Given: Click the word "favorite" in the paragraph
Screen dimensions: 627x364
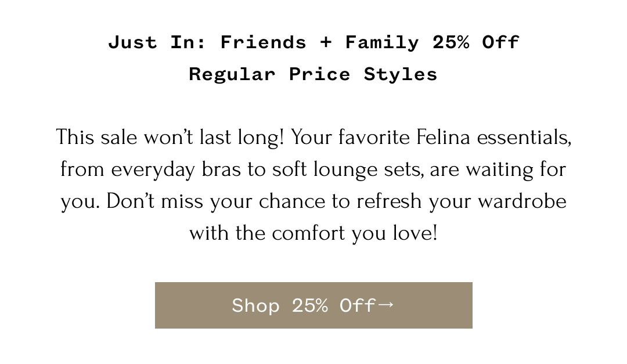Looking at the screenshot, I should coord(374,138).
